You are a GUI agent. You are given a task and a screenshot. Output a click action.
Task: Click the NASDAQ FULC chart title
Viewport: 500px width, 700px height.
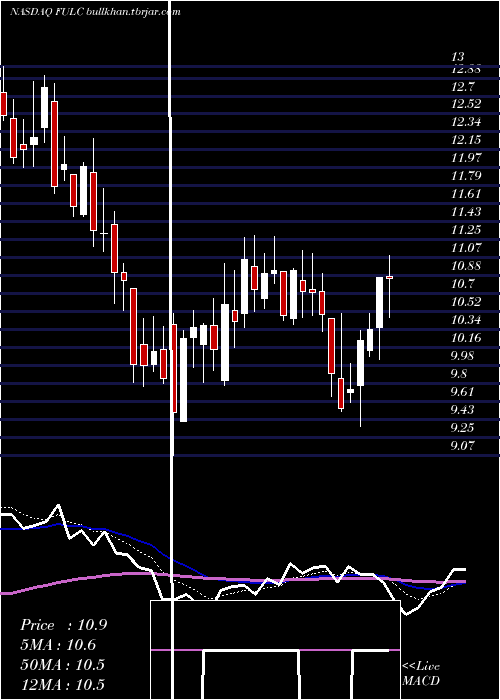point(95,12)
